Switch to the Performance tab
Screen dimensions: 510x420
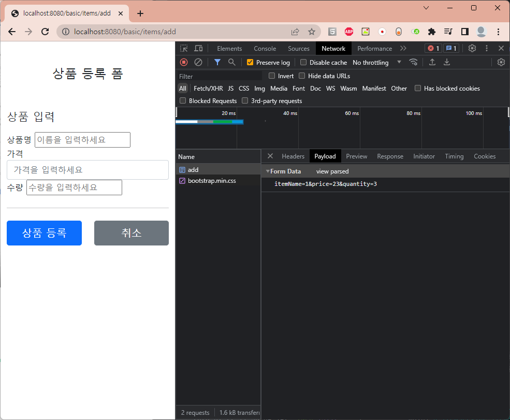[374, 49]
